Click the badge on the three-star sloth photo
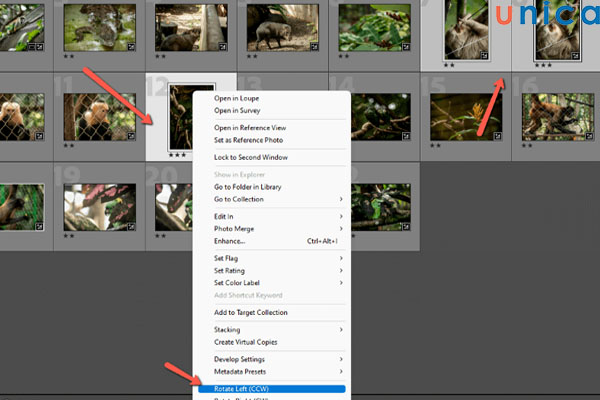The width and height of the screenshot is (600, 400). coord(576,56)
